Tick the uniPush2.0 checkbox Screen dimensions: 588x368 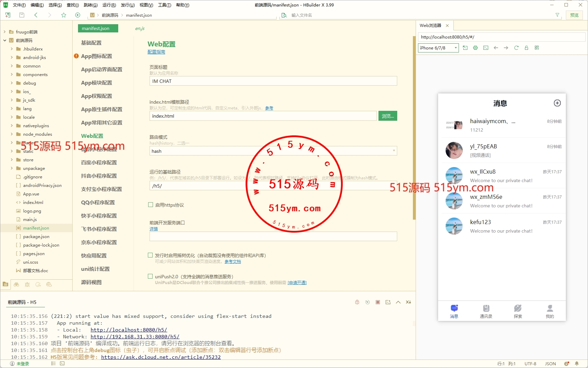(150, 276)
